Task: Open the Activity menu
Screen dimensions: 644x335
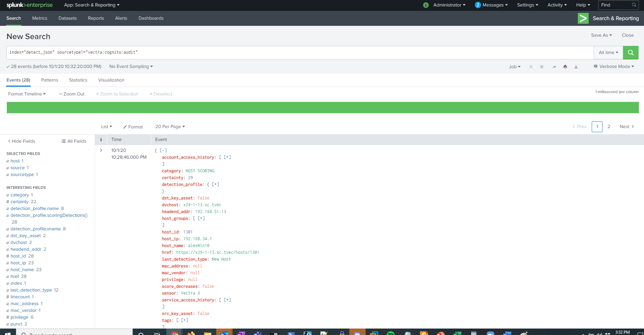Action: click(557, 5)
